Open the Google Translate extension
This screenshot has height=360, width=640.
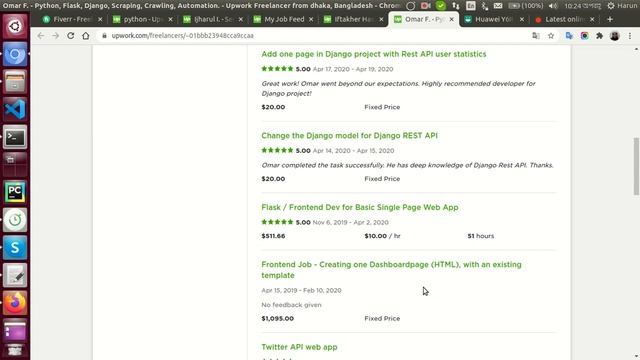pyautogui.click(x=569, y=36)
